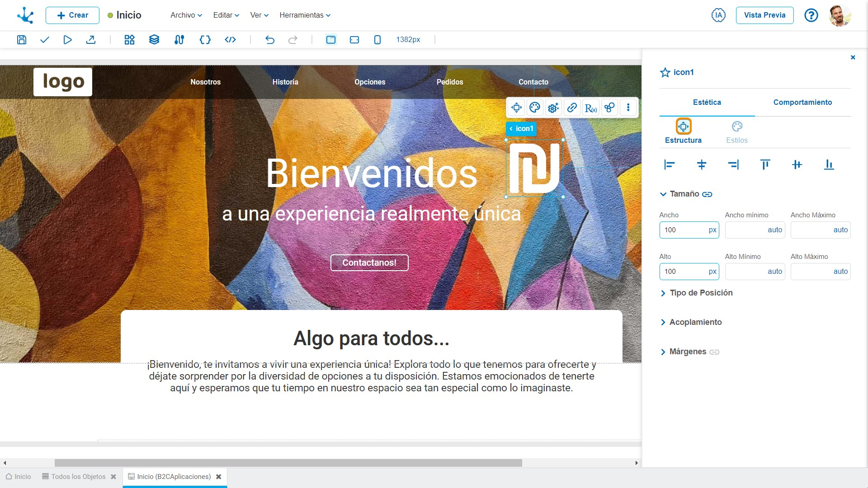Select the Estructura sub-tab
Screen dimensions: 868x488
[x=683, y=131]
